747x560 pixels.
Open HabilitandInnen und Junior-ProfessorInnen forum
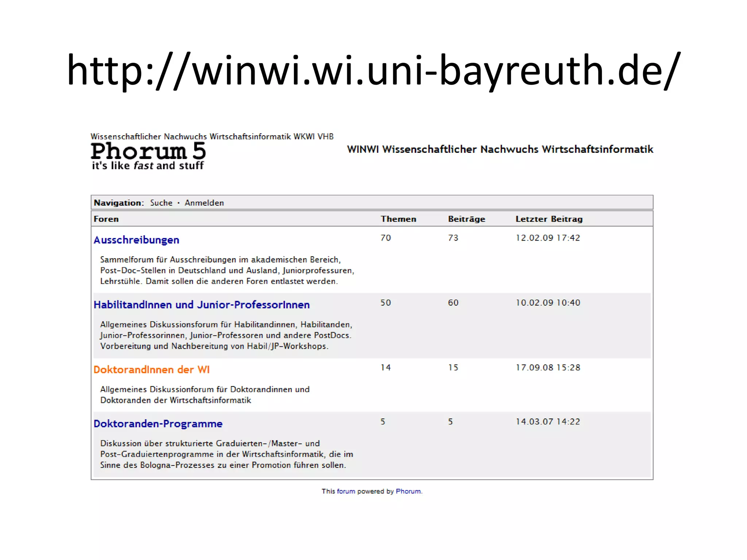pyautogui.click(x=202, y=305)
